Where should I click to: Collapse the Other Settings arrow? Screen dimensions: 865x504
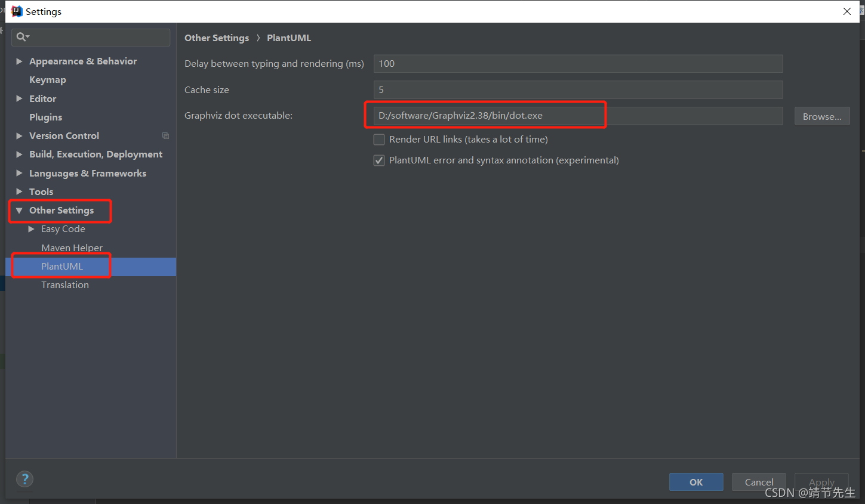19,211
